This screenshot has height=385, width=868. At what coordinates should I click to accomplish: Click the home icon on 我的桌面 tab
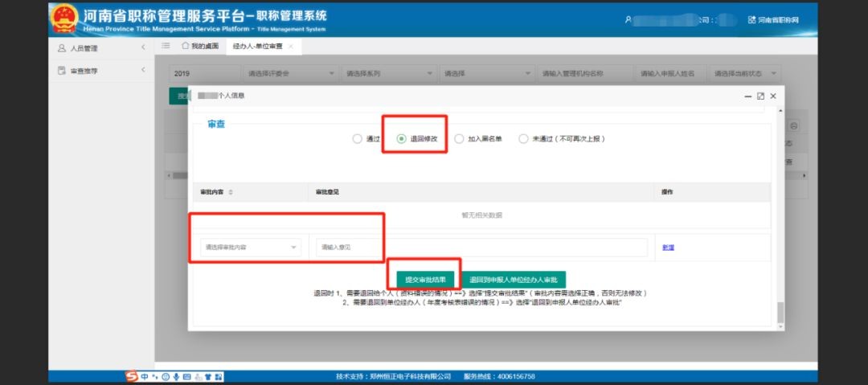[x=186, y=46]
